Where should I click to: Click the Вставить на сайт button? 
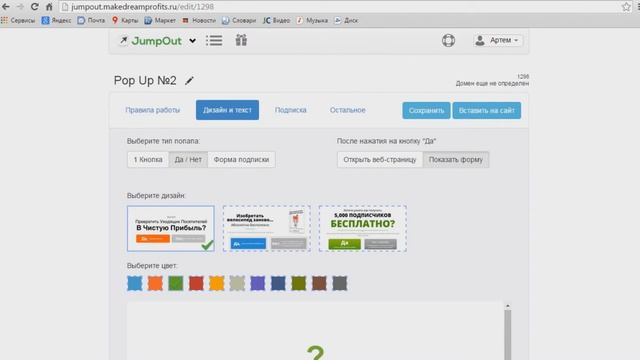(487, 111)
